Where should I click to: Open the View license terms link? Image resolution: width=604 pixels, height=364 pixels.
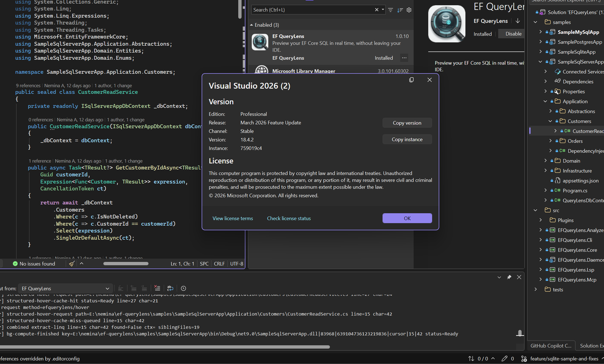pos(233,218)
